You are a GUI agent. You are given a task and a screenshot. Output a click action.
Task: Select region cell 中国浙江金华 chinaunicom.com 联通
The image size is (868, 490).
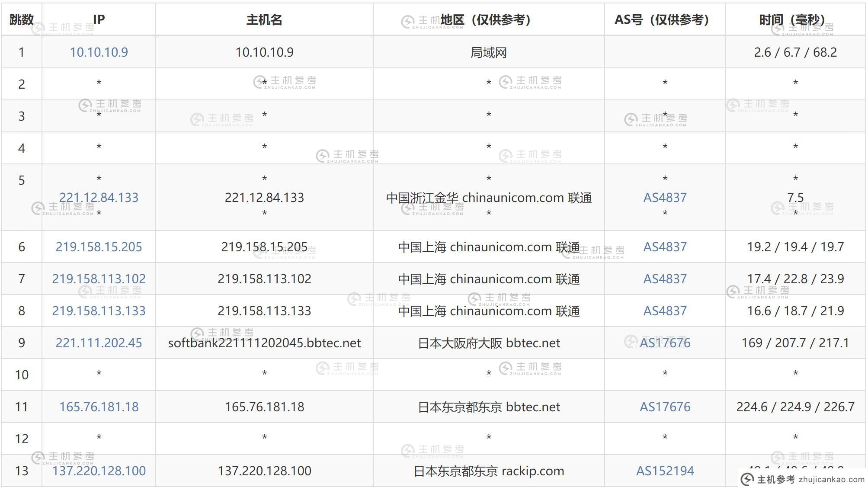(x=489, y=198)
